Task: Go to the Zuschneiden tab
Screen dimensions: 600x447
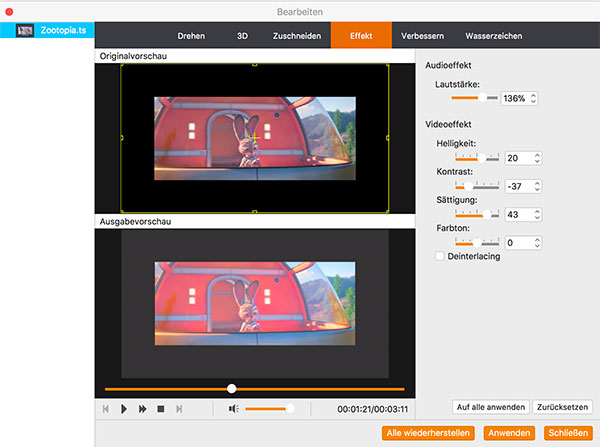Action: [297, 36]
